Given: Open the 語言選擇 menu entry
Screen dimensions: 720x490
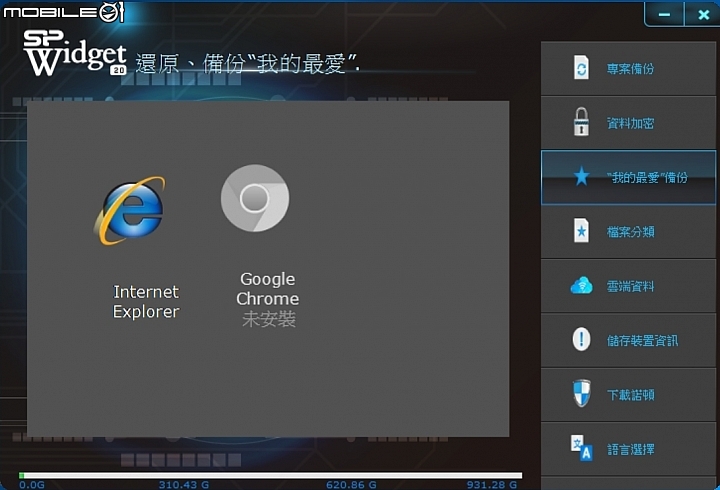Looking at the screenshot, I should click(628, 449).
